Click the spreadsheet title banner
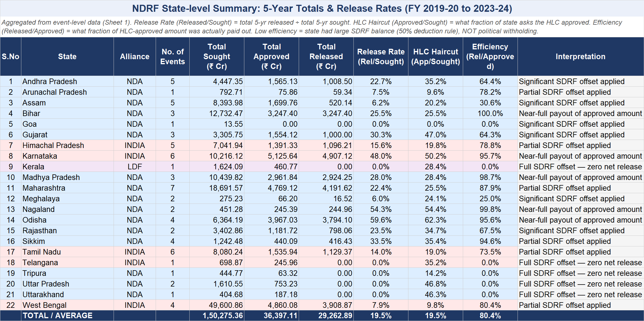This screenshot has width=644, height=321. point(322,8)
